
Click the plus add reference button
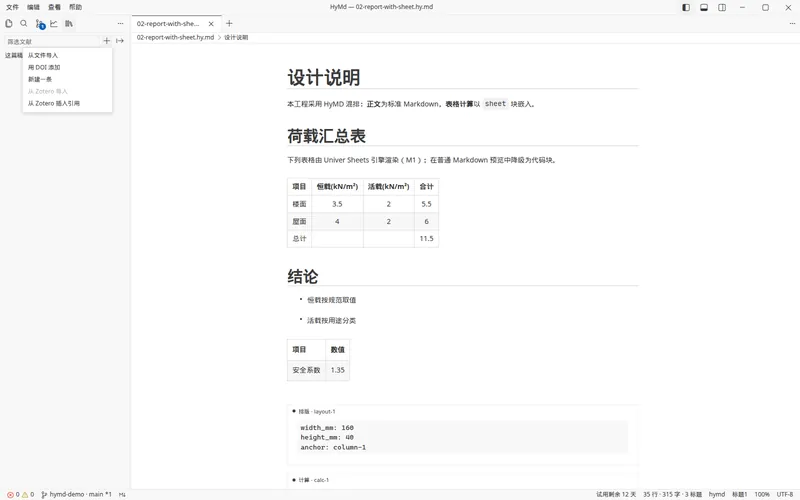pos(107,41)
